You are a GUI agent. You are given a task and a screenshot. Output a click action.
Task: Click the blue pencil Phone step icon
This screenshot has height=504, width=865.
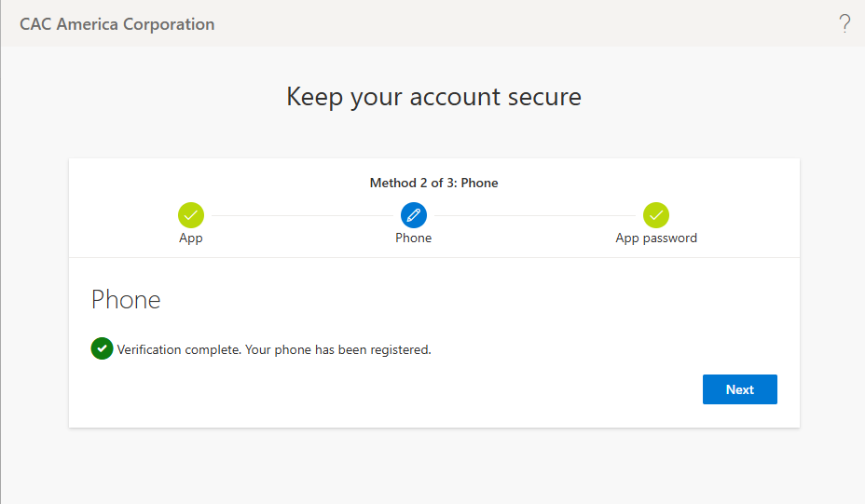[414, 215]
